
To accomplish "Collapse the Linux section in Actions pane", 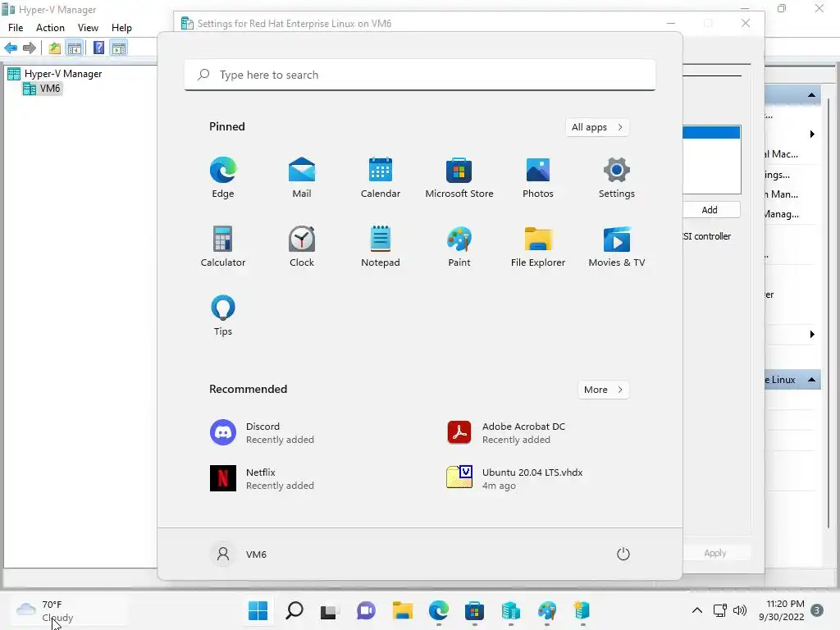I will coord(811,380).
